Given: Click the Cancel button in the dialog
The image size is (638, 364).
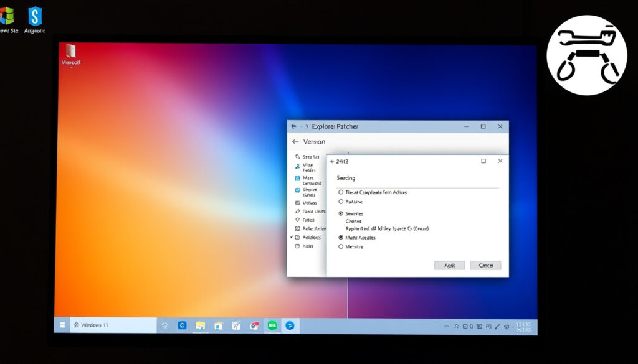Looking at the screenshot, I should pyautogui.click(x=485, y=265).
